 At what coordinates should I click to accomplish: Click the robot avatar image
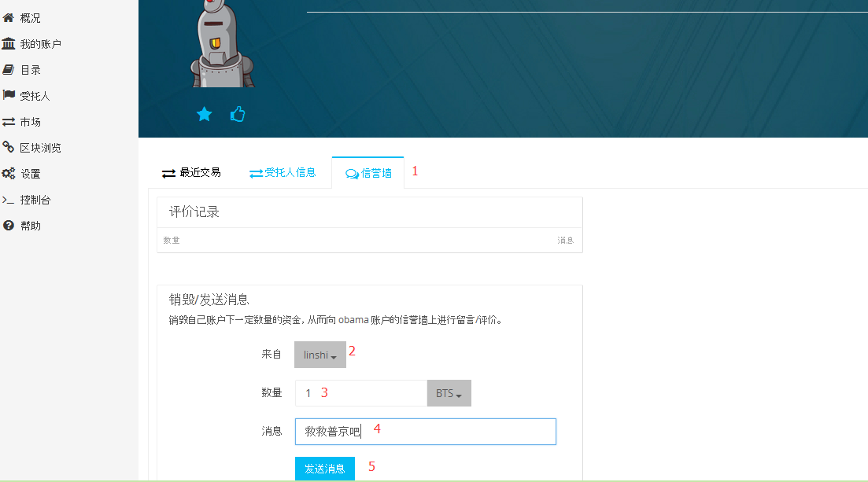[223, 44]
